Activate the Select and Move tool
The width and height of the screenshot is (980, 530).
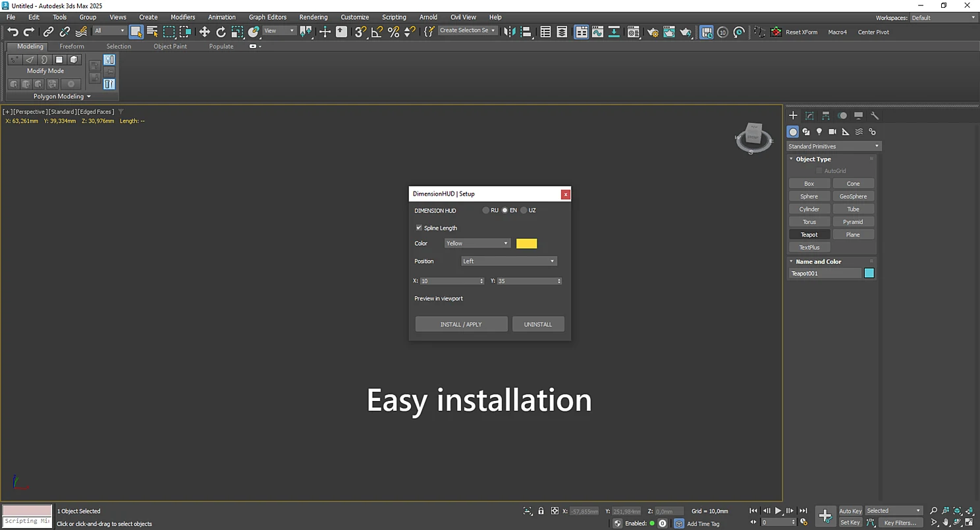click(204, 32)
